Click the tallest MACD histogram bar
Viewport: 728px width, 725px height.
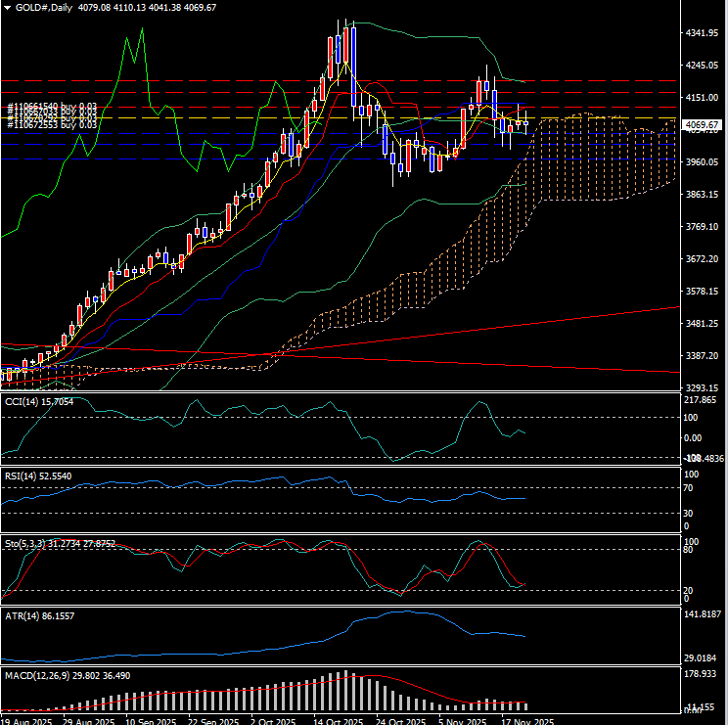tap(344, 690)
